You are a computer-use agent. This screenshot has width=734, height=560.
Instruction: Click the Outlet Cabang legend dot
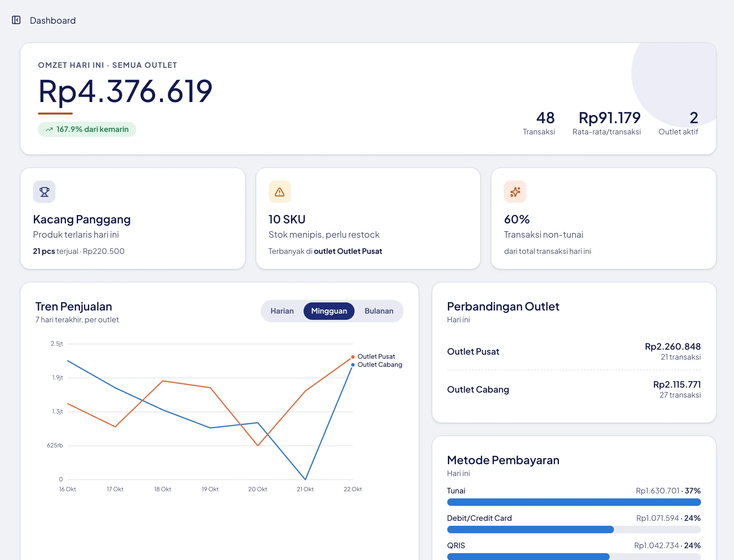pyautogui.click(x=352, y=365)
